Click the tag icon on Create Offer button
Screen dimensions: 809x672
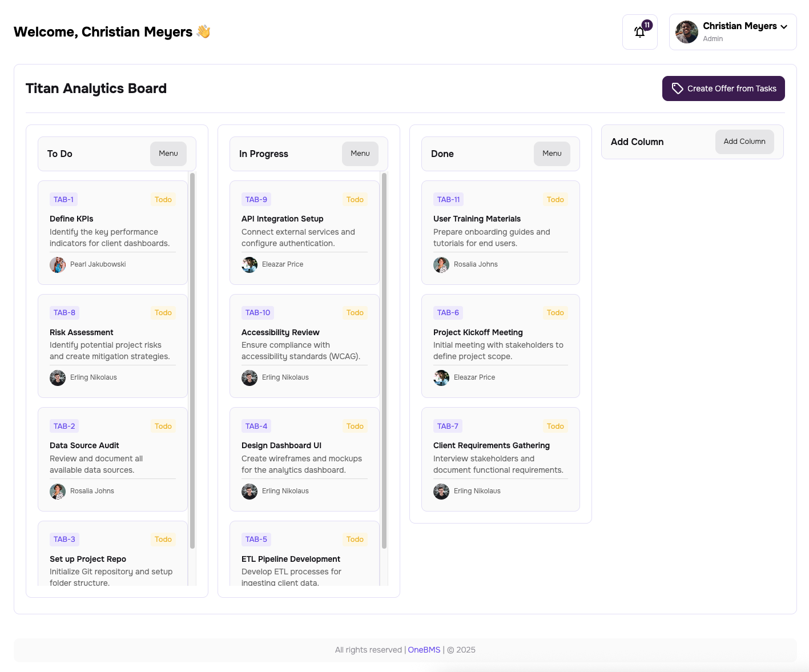pyautogui.click(x=678, y=88)
